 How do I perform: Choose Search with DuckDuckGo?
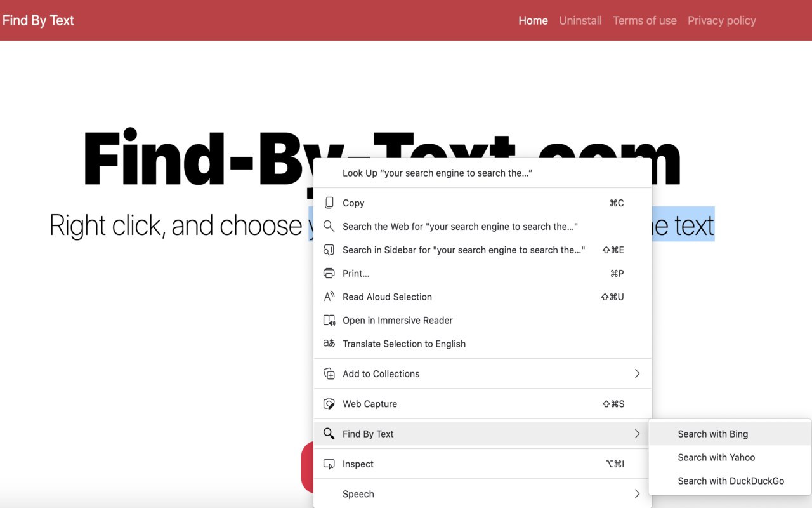[x=730, y=481]
